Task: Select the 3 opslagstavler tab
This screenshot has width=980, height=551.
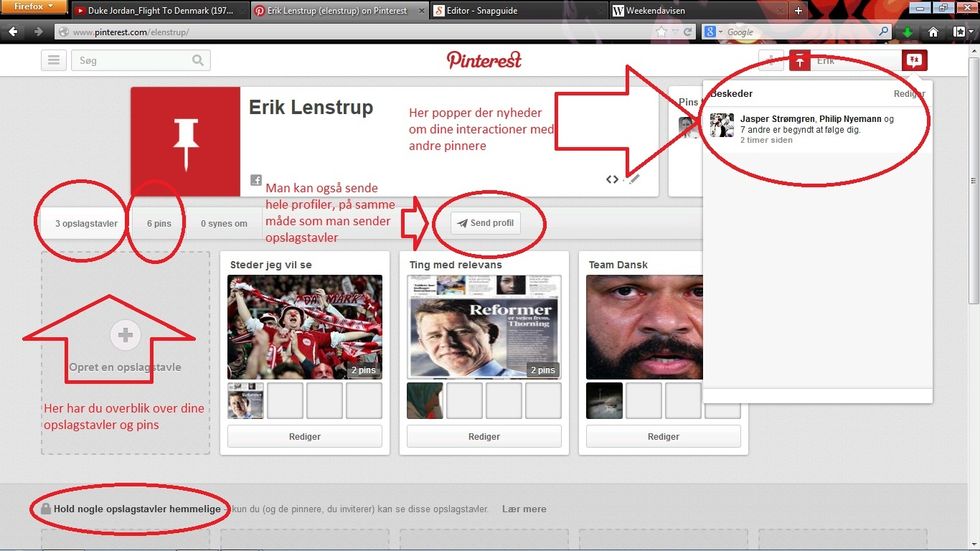Action: tap(86, 223)
